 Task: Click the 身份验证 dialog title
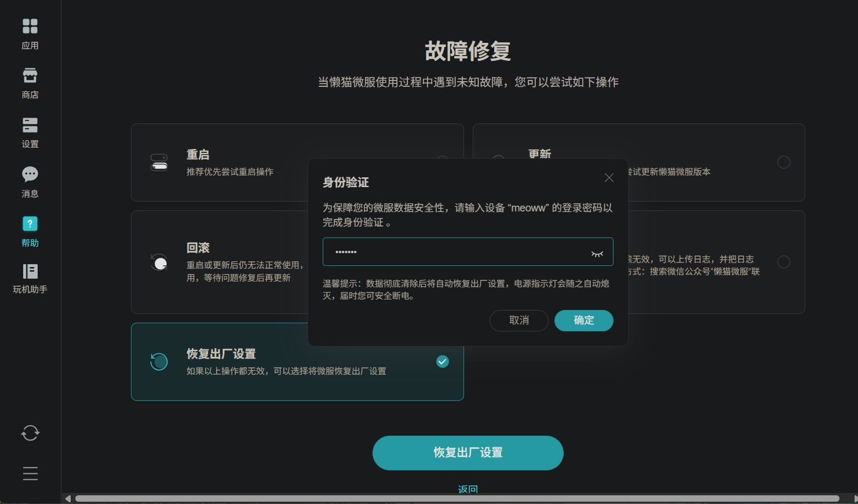coord(346,182)
